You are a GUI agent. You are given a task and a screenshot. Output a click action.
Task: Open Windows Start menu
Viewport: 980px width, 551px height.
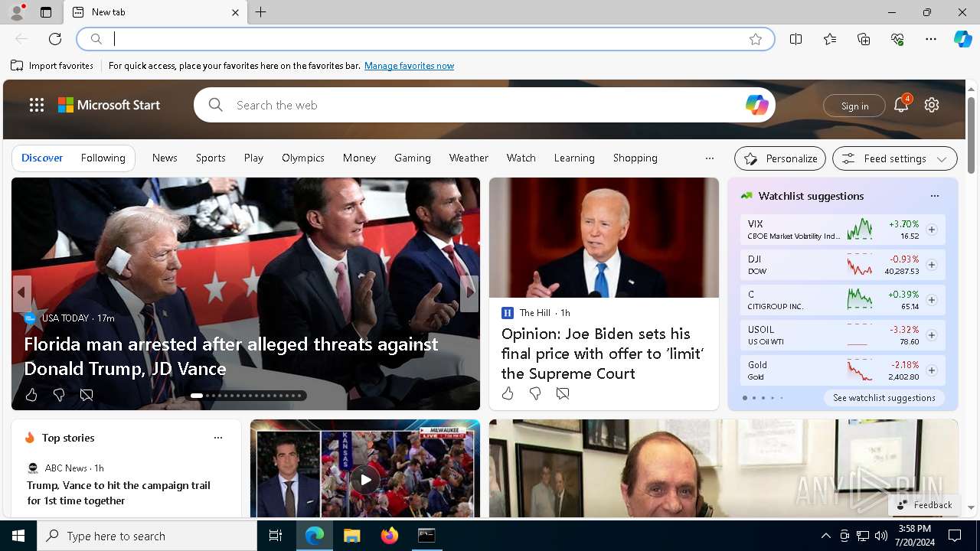click(18, 536)
